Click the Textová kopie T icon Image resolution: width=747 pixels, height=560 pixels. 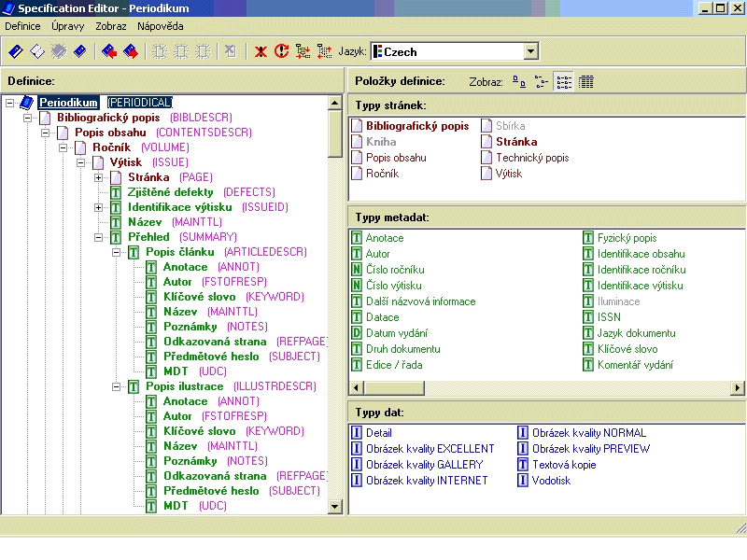523,464
